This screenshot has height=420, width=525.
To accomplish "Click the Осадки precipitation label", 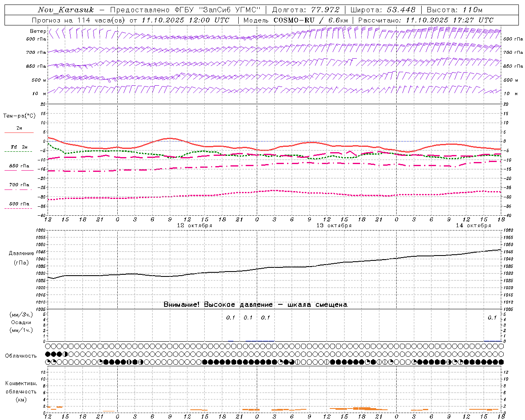I will (21, 322).
